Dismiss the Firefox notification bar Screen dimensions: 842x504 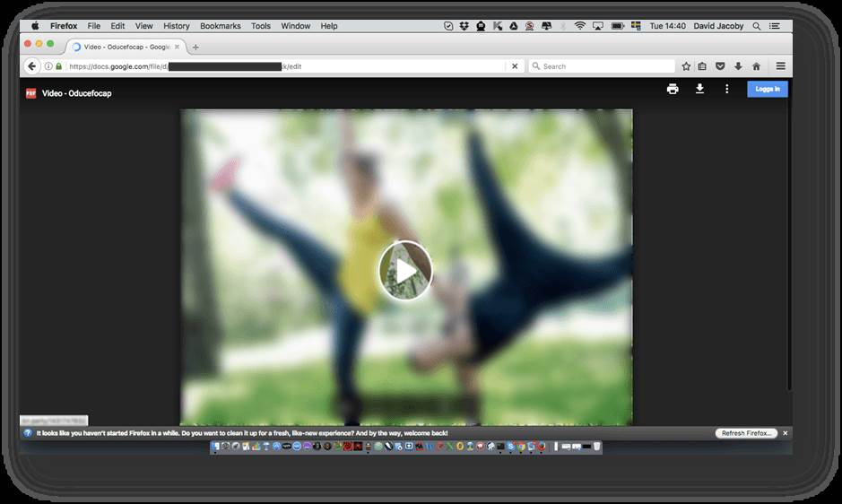click(x=786, y=433)
